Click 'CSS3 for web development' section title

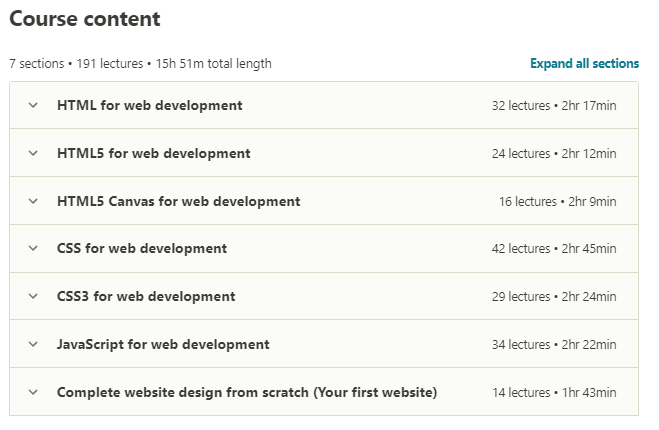click(146, 297)
